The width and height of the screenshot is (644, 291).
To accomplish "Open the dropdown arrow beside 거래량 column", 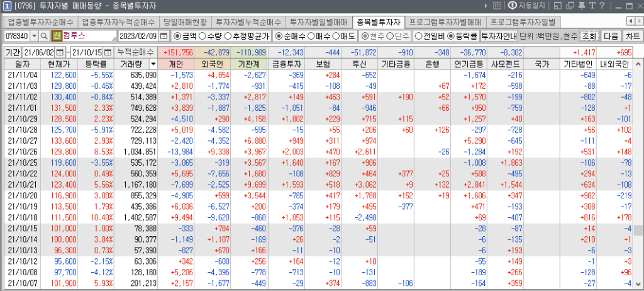I will (x=153, y=64).
